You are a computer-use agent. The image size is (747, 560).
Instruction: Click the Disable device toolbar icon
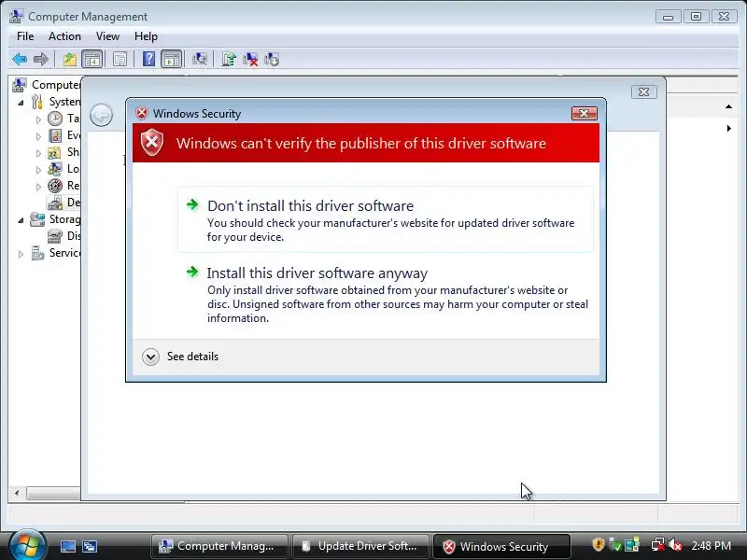pyautogui.click(x=272, y=60)
